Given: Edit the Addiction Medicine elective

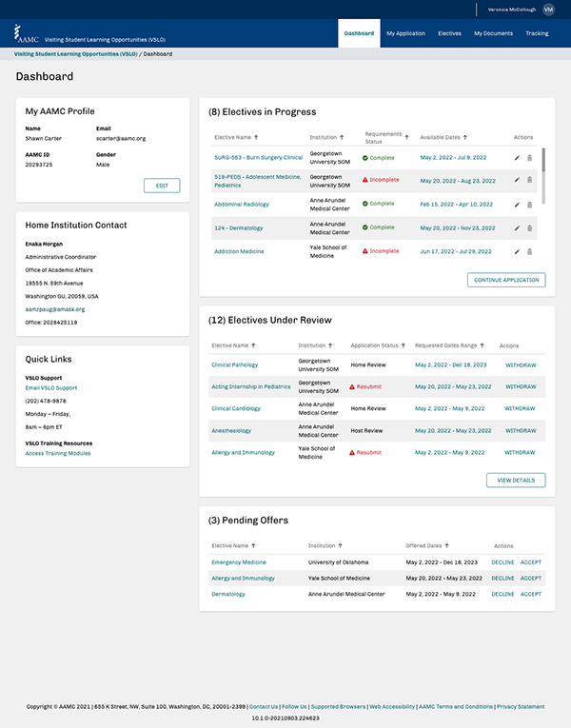Looking at the screenshot, I should pyautogui.click(x=517, y=251).
